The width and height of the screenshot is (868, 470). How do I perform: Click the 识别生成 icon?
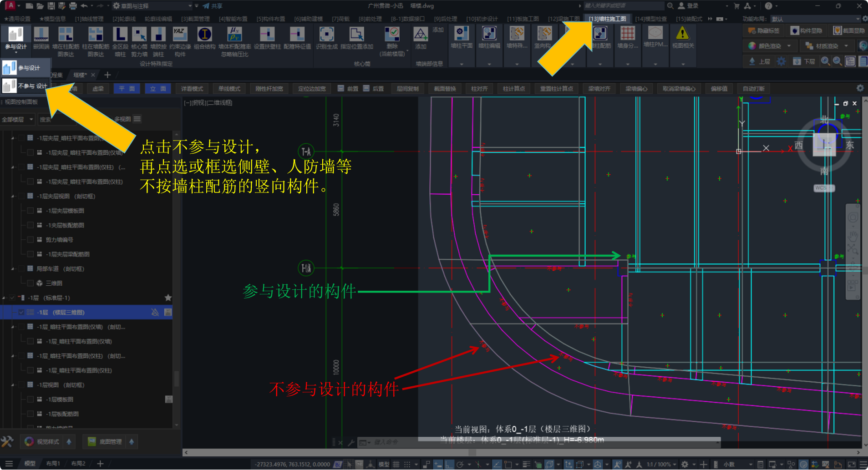point(326,35)
